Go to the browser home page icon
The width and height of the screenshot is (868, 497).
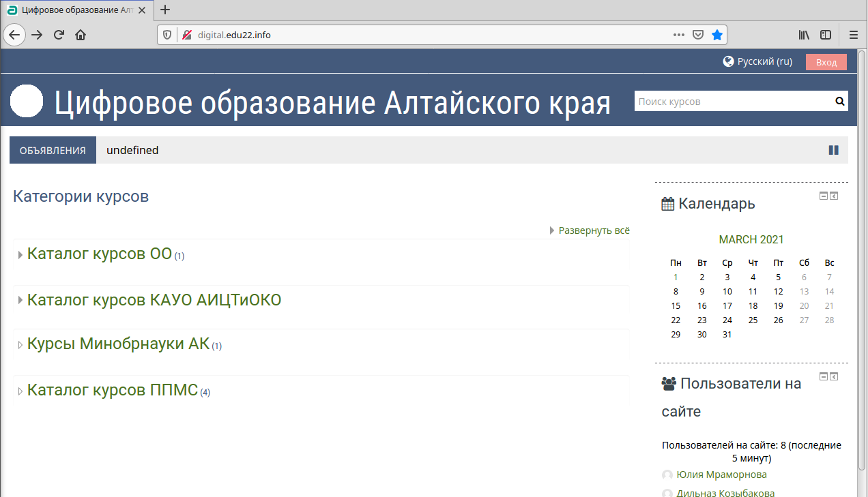[x=81, y=35]
